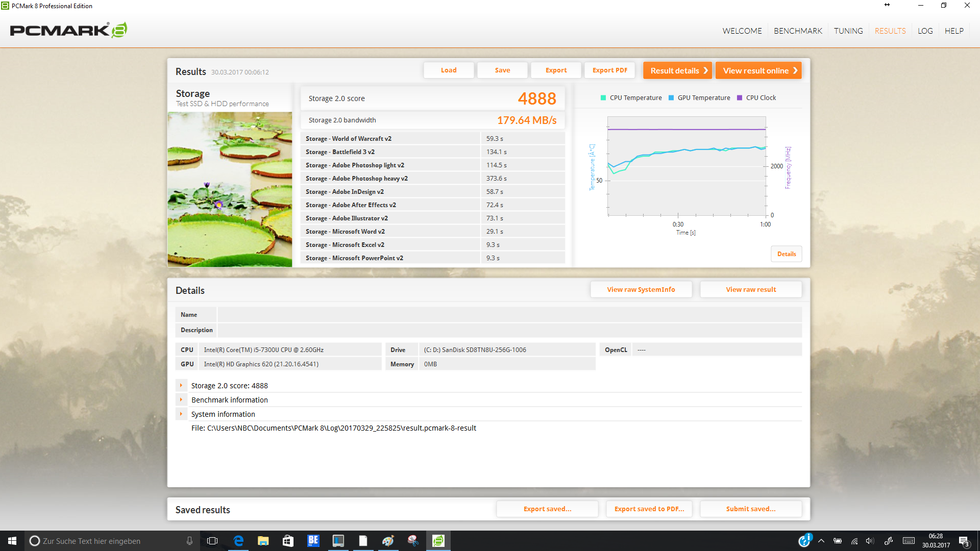Image resolution: width=980 pixels, height=551 pixels.
Task: Click View result online
Action: tap(758, 70)
